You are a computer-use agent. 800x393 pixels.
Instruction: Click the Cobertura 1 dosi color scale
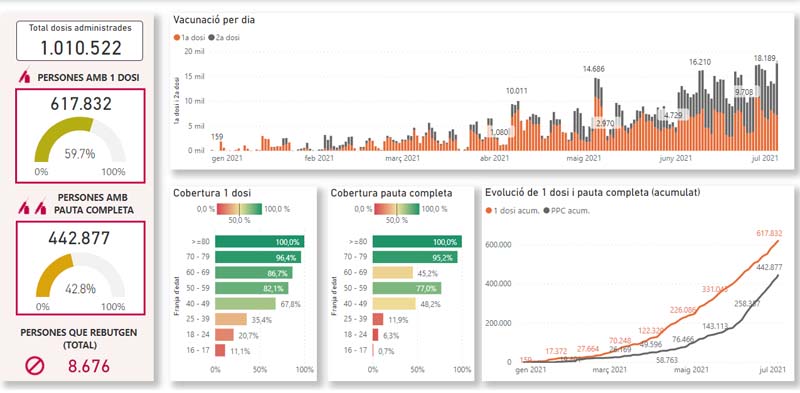[x=239, y=209]
